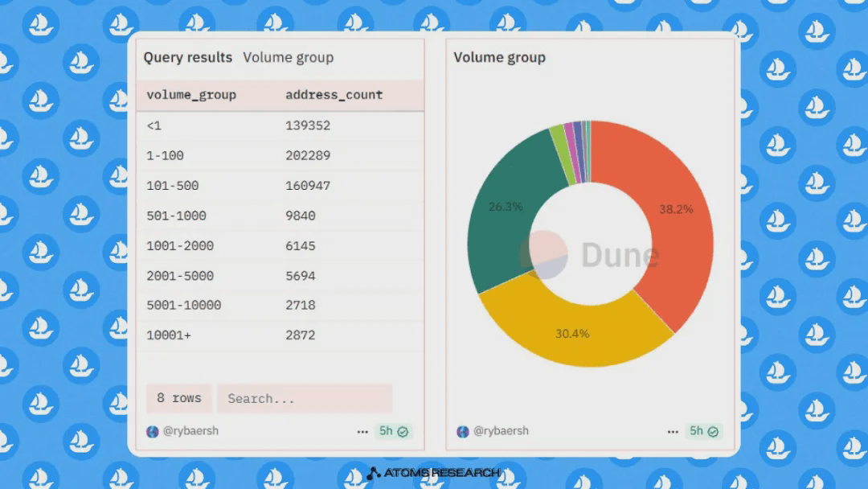Open the three-dots menu in chart panel
Viewport: 868px width, 489px height.
coord(673,431)
